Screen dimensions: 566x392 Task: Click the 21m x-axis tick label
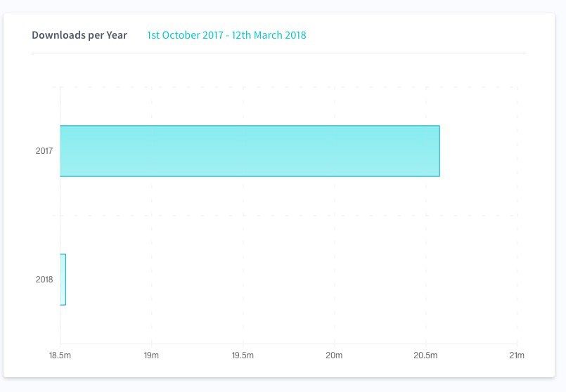517,355
